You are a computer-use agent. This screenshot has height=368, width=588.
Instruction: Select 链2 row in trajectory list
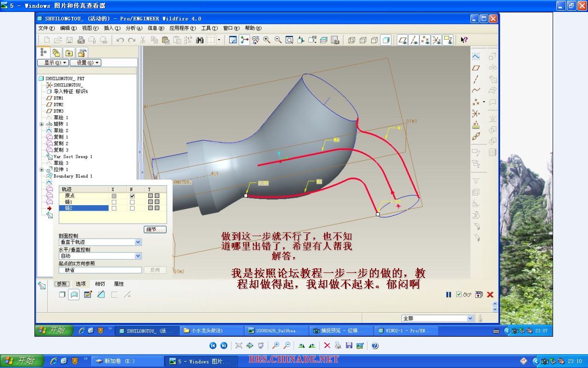pyautogui.click(x=84, y=208)
